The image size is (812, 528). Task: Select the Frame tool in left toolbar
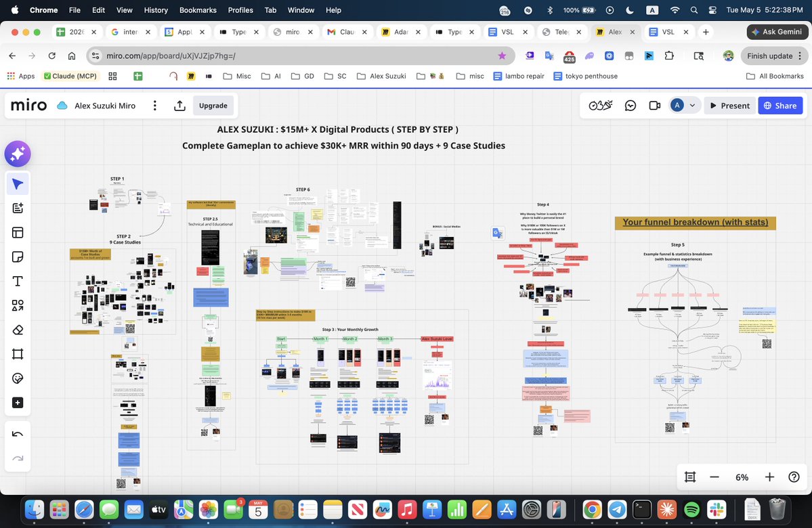(18, 354)
